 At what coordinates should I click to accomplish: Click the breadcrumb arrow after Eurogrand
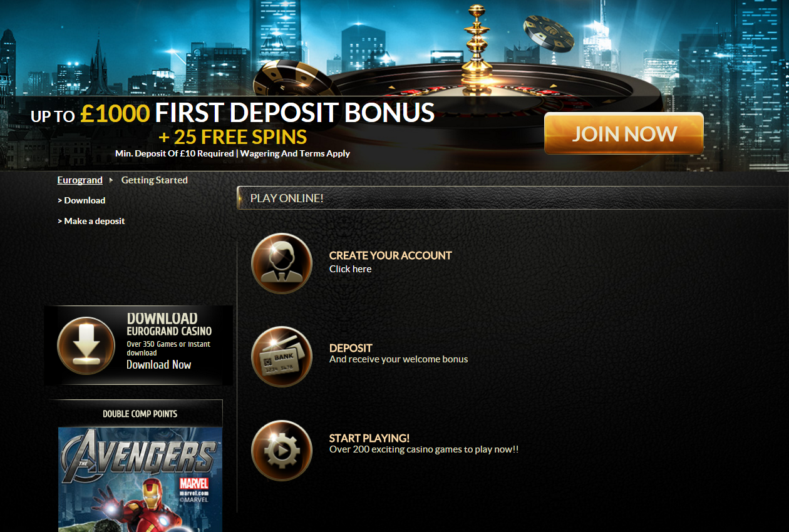coord(111,180)
